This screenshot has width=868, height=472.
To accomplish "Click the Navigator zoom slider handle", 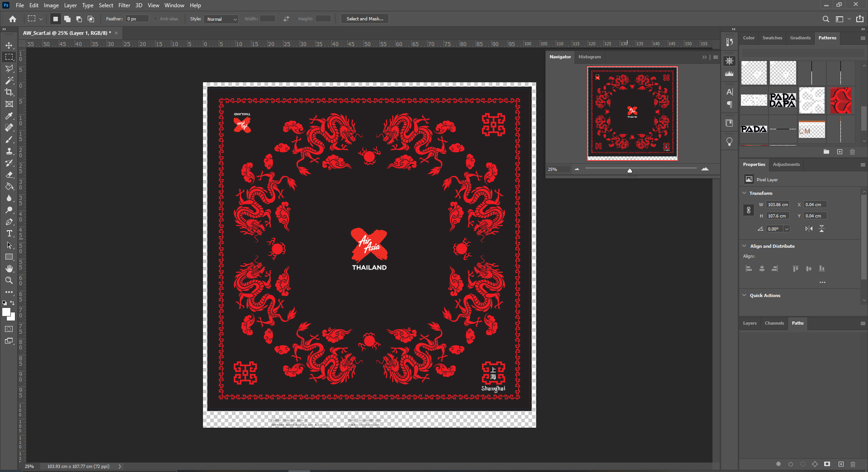I will point(629,170).
